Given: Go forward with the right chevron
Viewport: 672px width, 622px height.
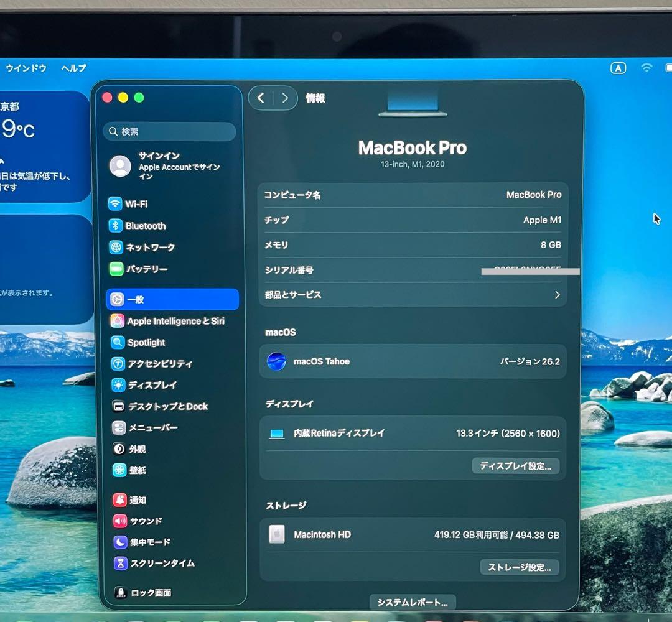Looking at the screenshot, I should (x=284, y=98).
